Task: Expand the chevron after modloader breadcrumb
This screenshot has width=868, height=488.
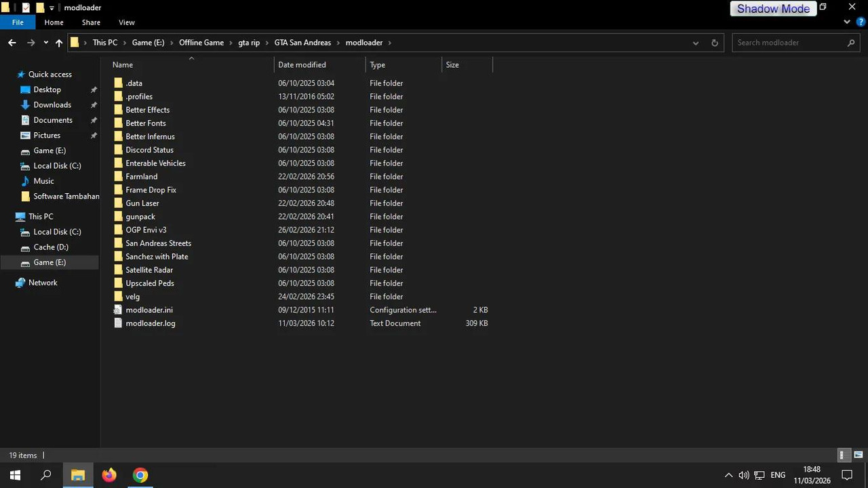Action: (x=390, y=43)
